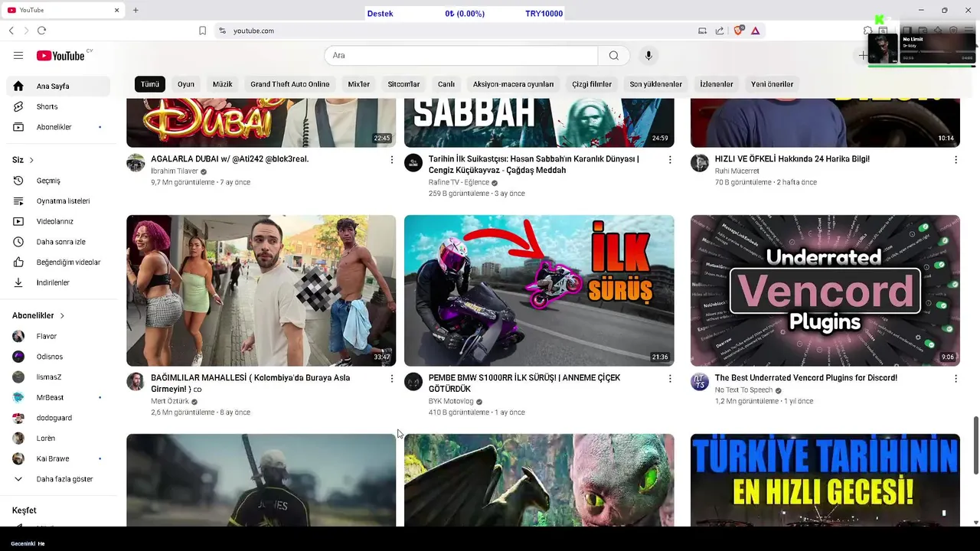980x551 pixels.
Task: Click the search magnifier button
Action: click(613, 55)
